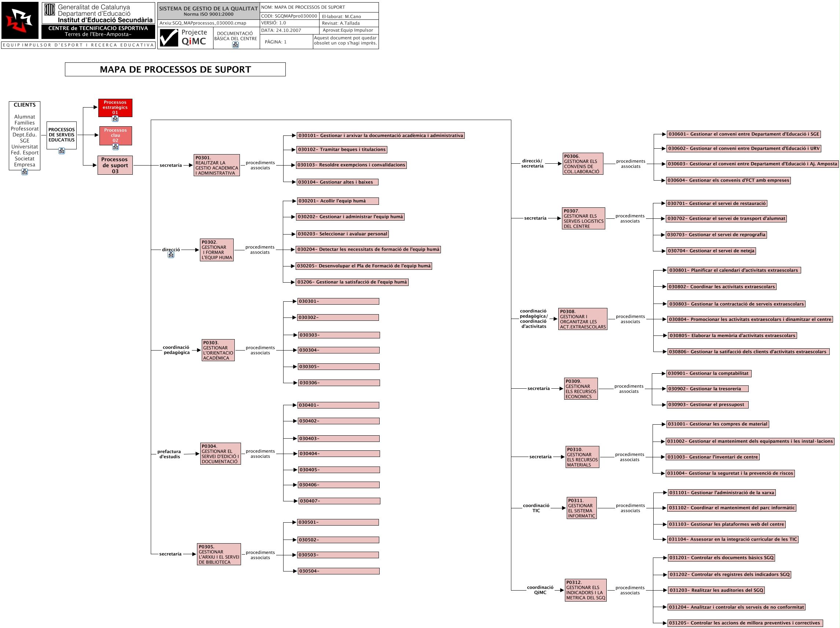Click the cmap link icon under CLIENTS box
Screen dimensions: 840x628
tap(25, 172)
